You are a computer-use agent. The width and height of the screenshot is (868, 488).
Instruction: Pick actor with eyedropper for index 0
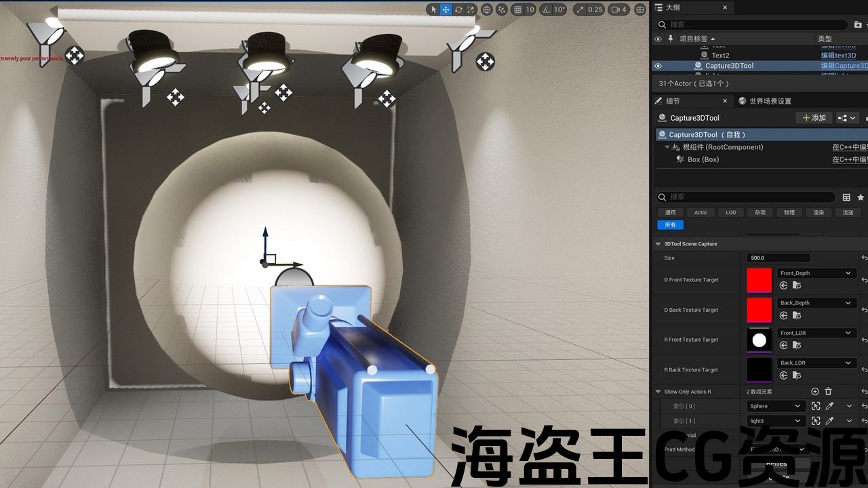tap(829, 406)
